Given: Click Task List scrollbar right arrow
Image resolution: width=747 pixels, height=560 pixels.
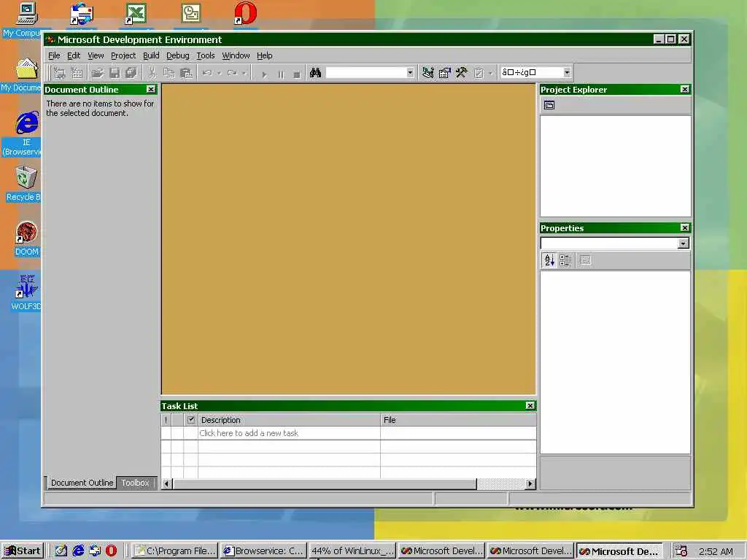Looking at the screenshot, I should (x=530, y=484).
